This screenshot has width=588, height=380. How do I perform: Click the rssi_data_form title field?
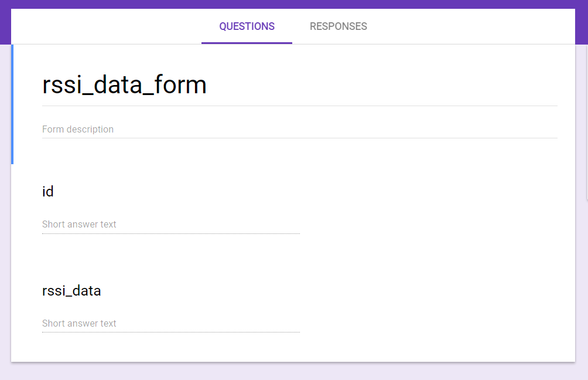point(299,85)
